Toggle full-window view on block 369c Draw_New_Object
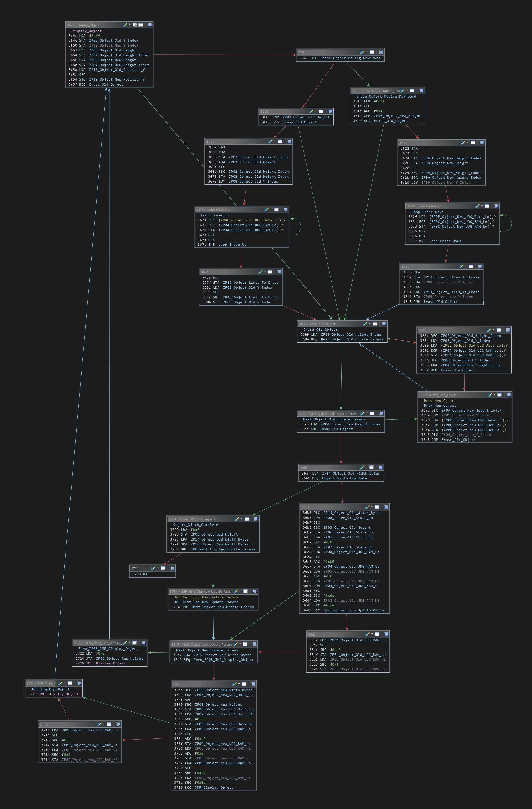 [499, 395]
